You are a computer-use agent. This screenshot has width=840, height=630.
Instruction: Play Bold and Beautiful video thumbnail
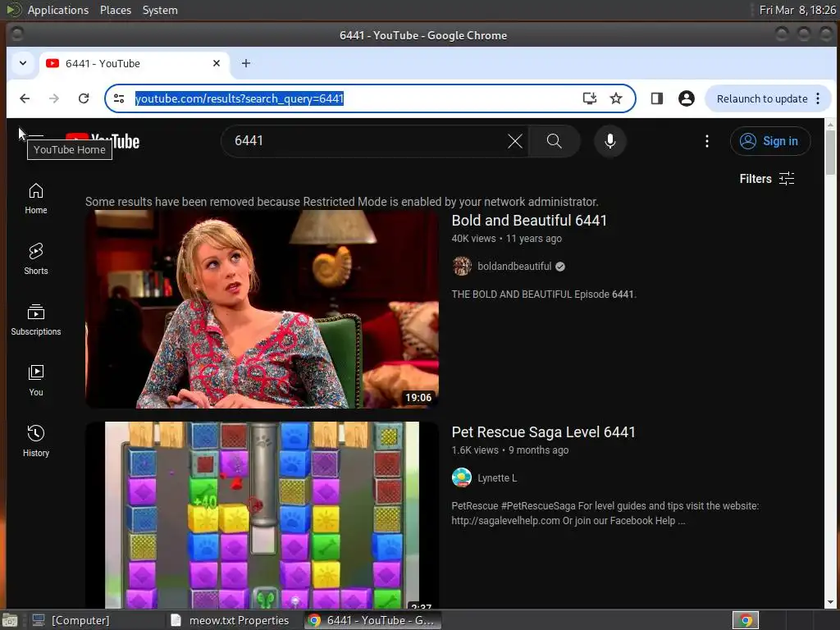tap(262, 309)
